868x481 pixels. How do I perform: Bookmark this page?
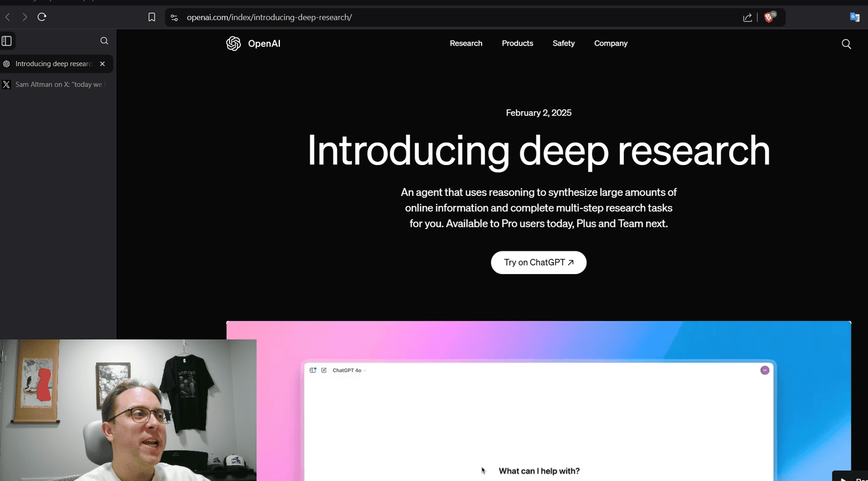152,17
